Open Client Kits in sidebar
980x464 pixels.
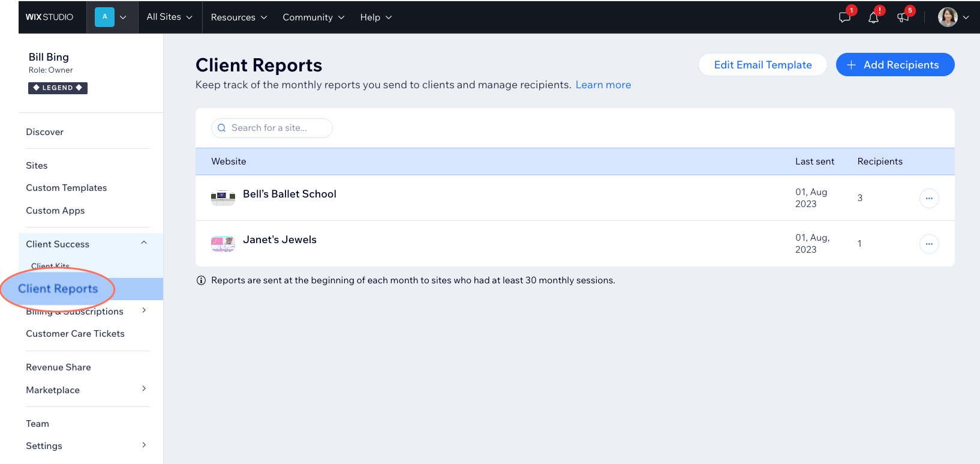pos(50,266)
